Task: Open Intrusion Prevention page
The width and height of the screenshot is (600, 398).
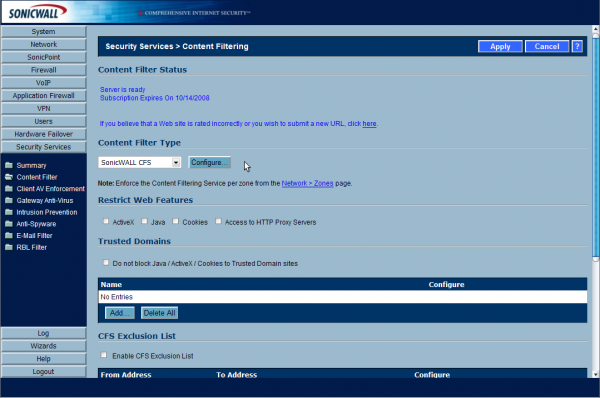Action: pos(47,212)
